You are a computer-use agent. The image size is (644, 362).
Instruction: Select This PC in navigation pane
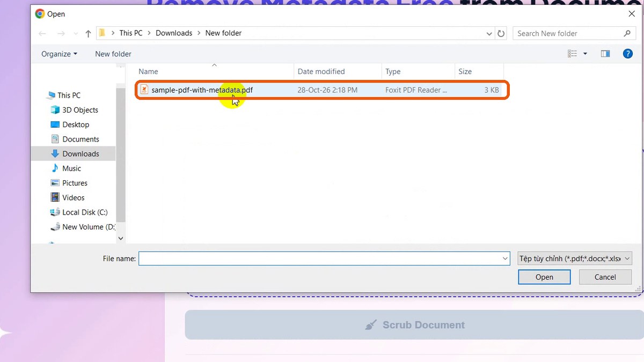coord(69,95)
